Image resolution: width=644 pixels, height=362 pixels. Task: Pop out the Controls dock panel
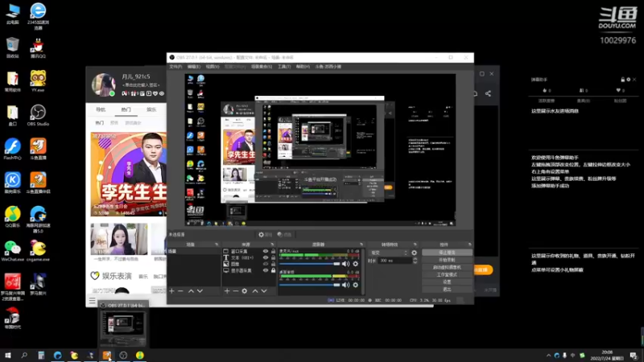click(469, 245)
